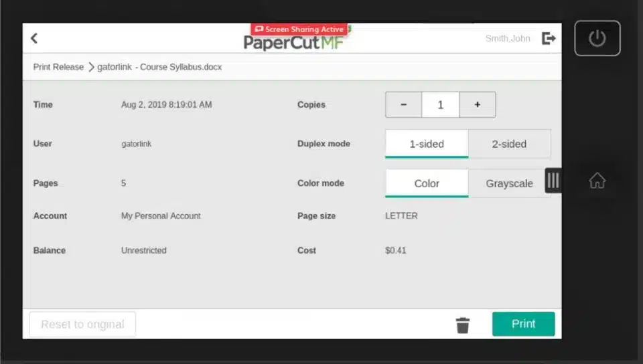This screenshot has height=364, width=643.
Task: Select 1-sided duplex mode
Action: coord(427,144)
